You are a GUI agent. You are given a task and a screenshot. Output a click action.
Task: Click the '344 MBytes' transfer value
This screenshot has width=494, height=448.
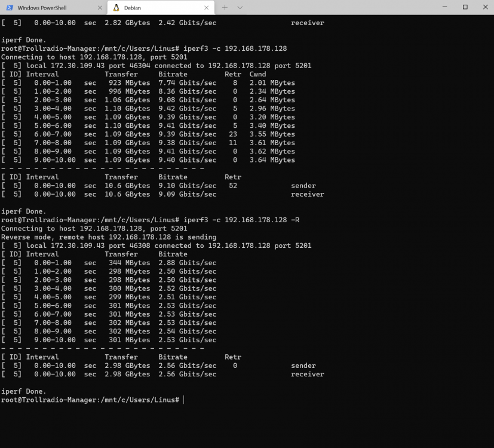[130, 263]
